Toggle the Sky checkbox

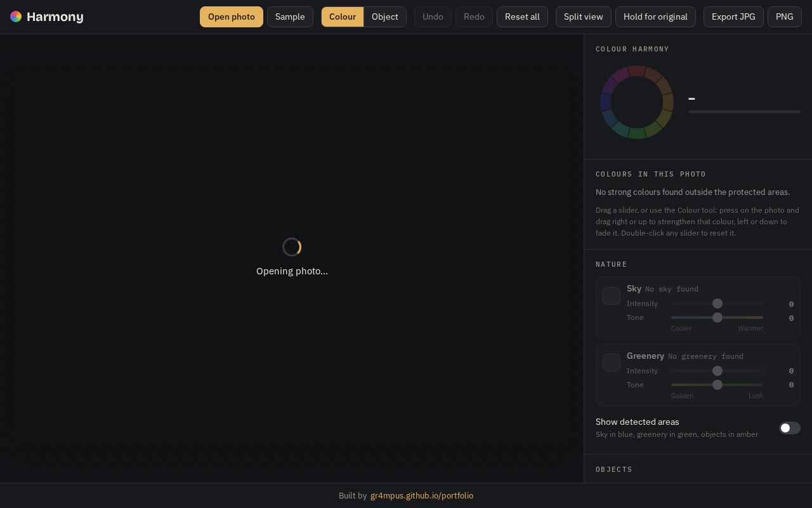click(x=612, y=296)
